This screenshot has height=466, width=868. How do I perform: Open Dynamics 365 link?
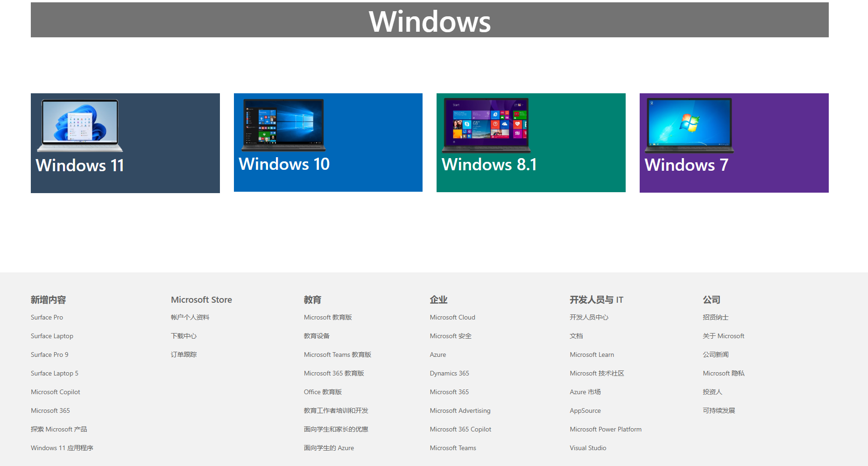(450, 373)
